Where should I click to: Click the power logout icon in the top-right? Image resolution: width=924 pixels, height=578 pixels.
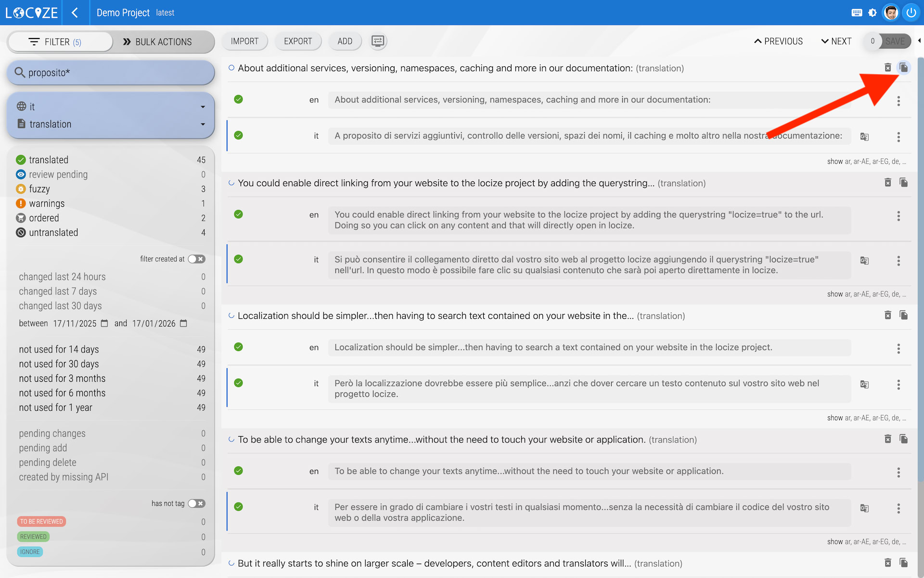(911, 13)
